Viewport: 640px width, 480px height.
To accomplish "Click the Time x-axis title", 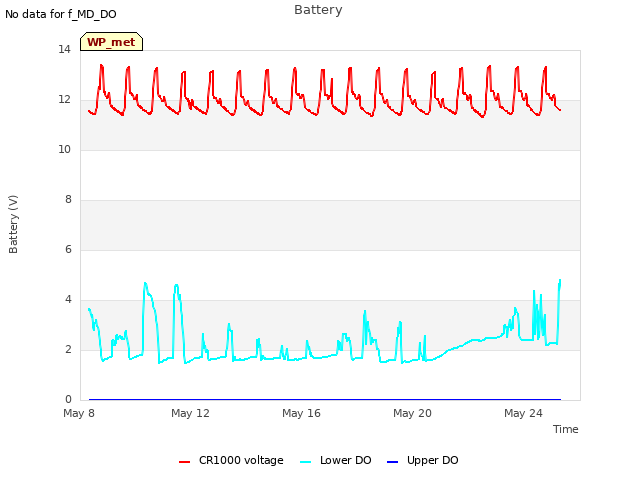I will coord(566,429).
